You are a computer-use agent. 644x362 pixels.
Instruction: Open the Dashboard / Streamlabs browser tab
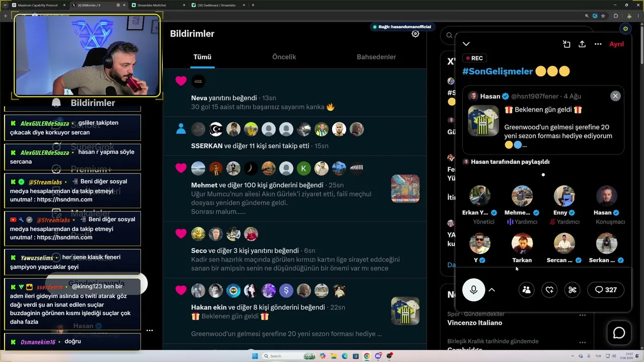(217, 5)
